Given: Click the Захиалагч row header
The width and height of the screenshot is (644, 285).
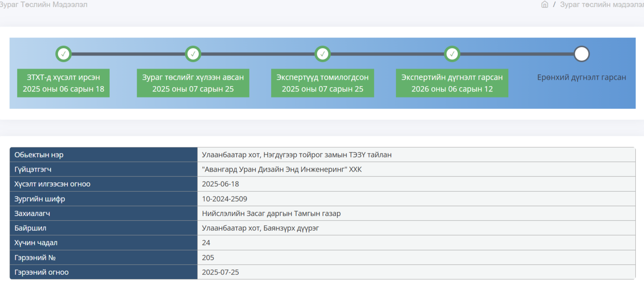Looking at the screenshot, I should click(104, 214).
